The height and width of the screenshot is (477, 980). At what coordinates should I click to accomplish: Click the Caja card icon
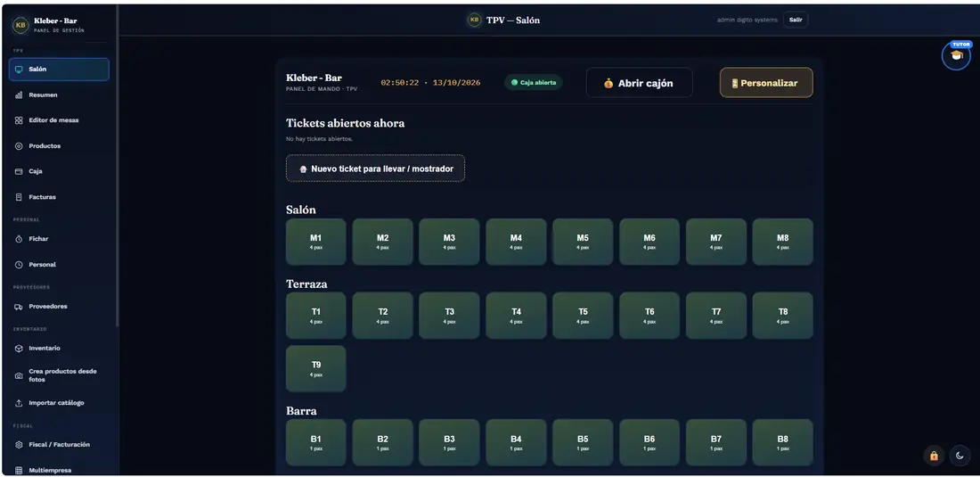pyautogui.click(x=19, y=171)
